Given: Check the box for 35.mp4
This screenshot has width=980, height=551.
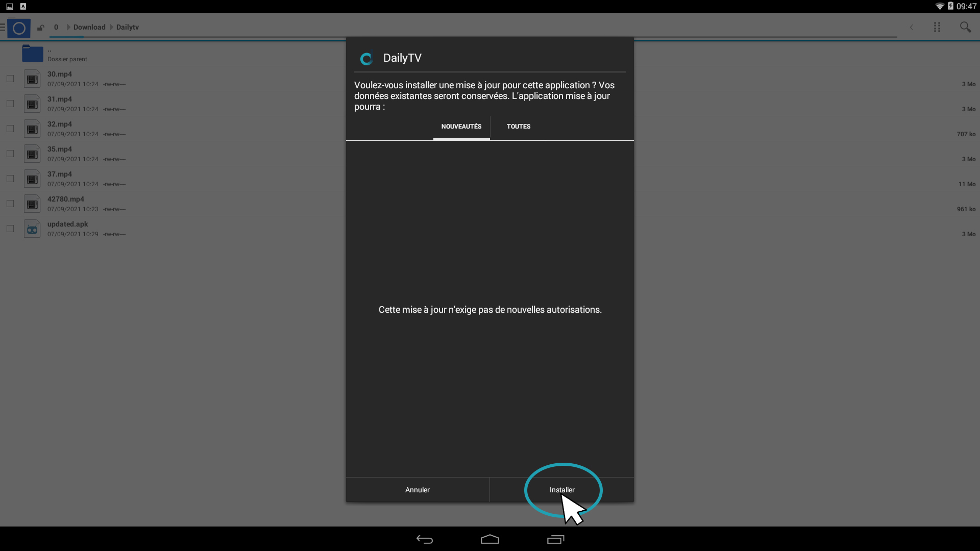Looking at the screenshot, I should (x=10, y=154).
